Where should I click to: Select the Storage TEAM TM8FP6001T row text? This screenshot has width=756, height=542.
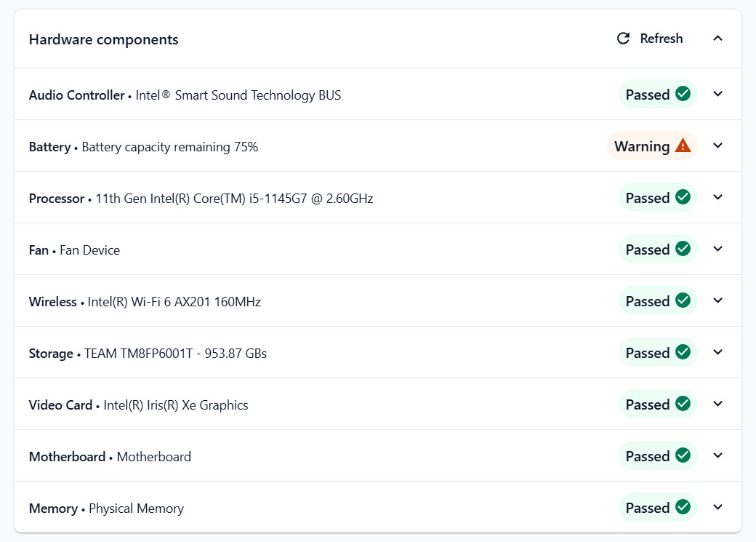tap(148, 354)
